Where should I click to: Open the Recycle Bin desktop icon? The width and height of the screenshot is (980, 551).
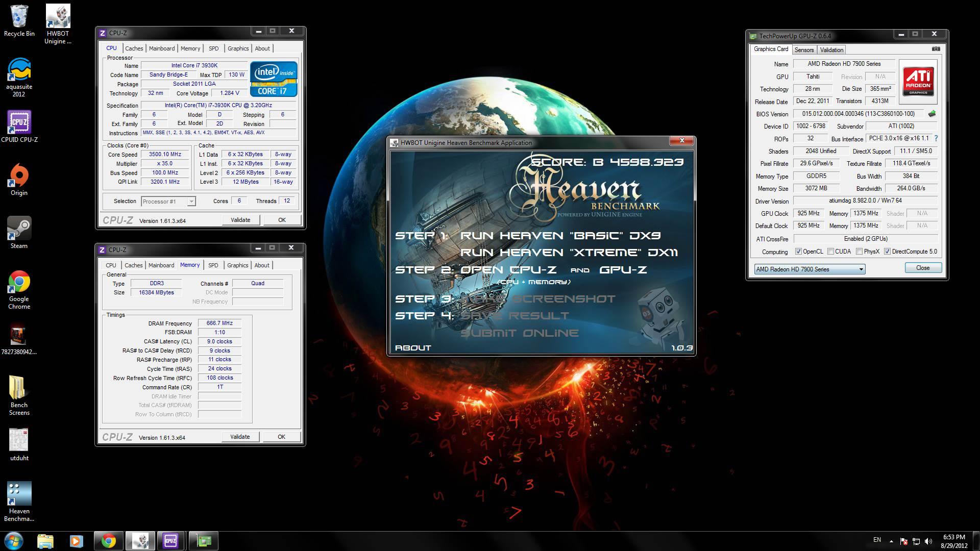click(19, 21)
